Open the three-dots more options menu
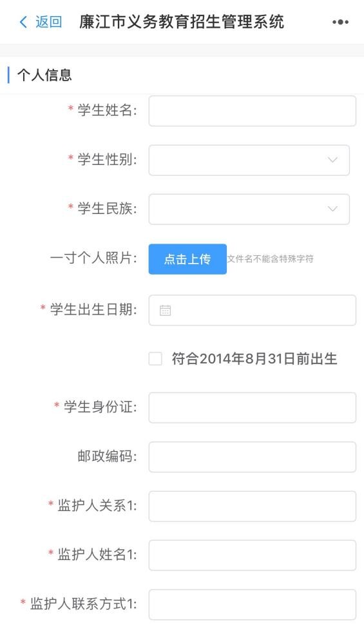Viewport: 364px width, 629px height. [340, 22]
